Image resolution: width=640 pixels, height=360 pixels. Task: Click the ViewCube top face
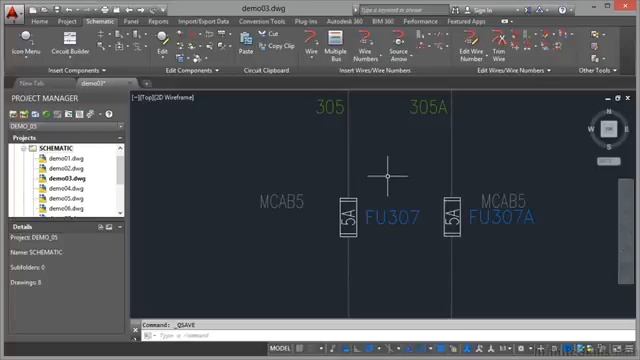609,129
